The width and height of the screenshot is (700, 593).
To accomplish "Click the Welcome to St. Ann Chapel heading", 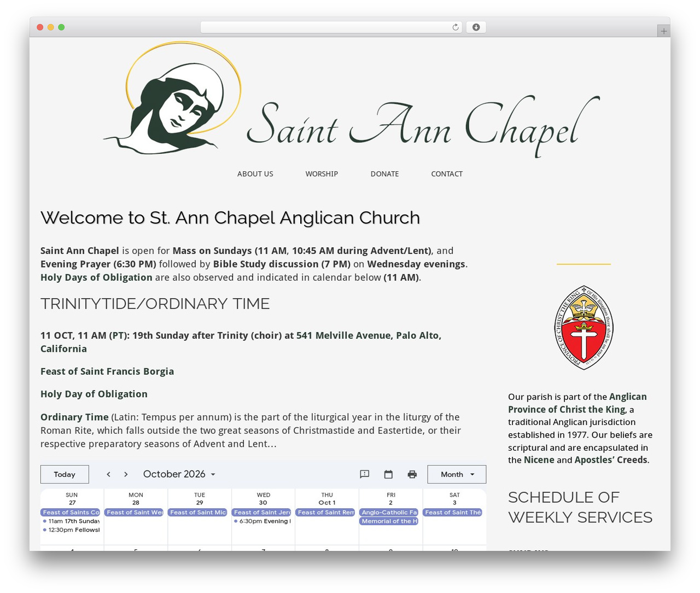I will [x=230, y=218].
